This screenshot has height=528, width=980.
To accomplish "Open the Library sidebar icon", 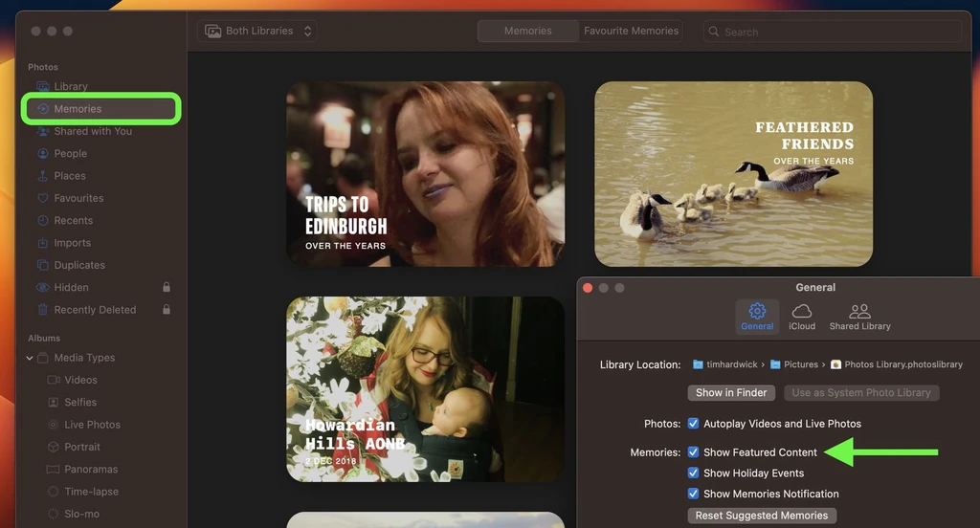I will point(42,86).
